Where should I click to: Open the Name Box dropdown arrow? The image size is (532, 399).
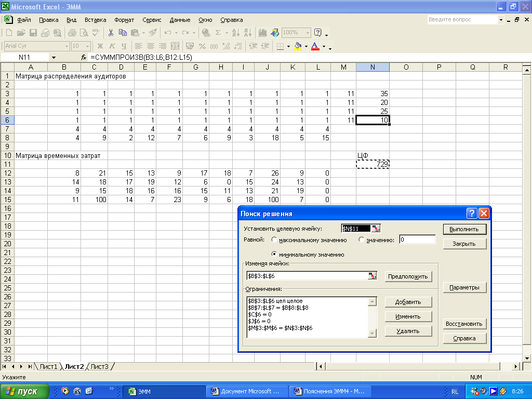tap(53, 57)
